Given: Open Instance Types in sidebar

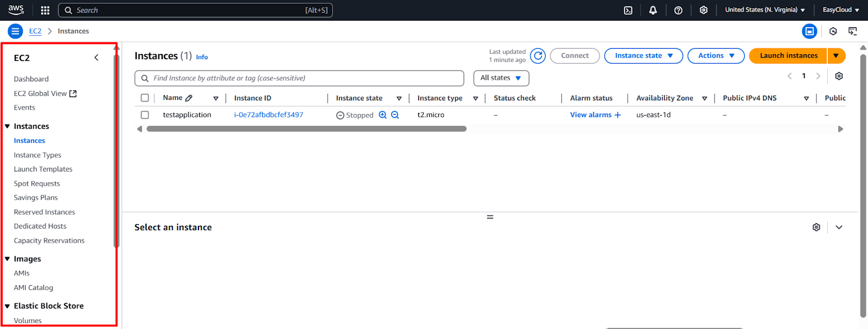Looking at the screenshot, I should pyautogui.click(x=37, y=155).
